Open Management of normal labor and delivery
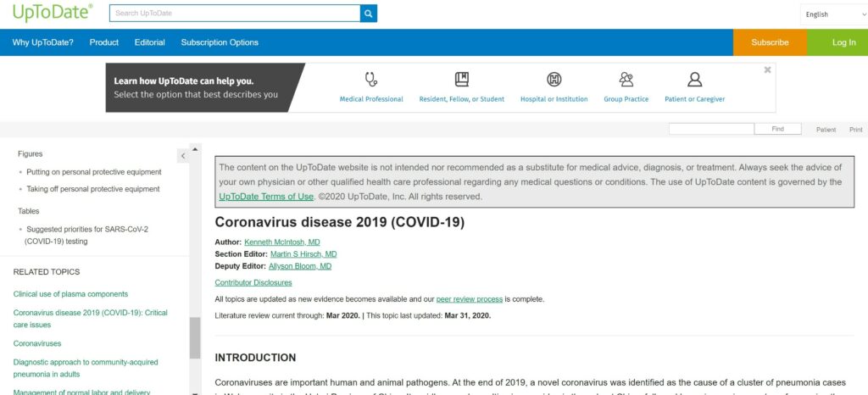 tap(81, 392)
